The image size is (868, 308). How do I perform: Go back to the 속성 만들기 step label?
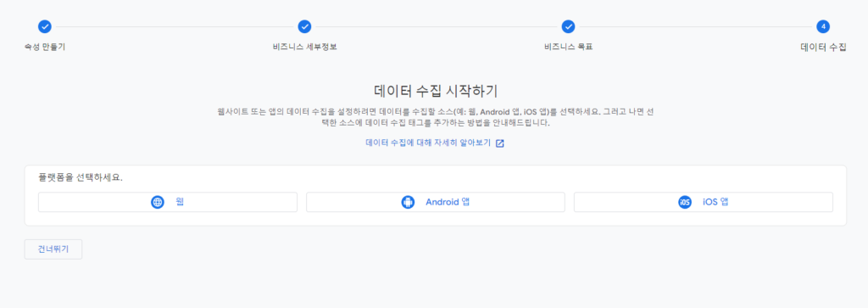[45, 47]
